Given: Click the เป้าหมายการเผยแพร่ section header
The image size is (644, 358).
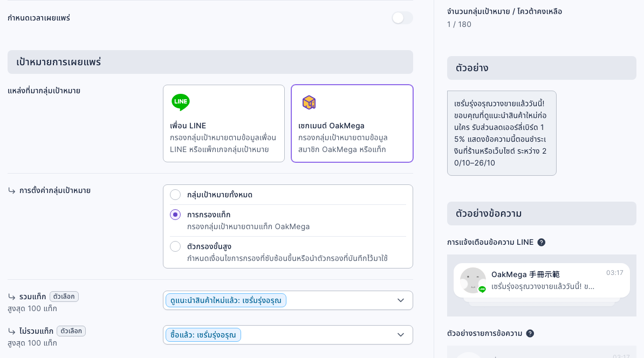Looking at the screenshot, I should (x=210, y=62).
